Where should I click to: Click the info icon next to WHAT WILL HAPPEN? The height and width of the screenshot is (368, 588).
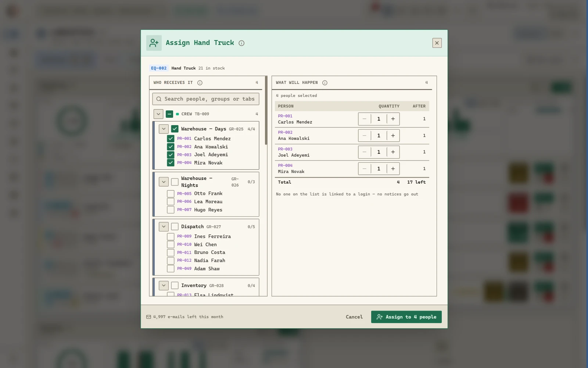[x=325, y=83]
